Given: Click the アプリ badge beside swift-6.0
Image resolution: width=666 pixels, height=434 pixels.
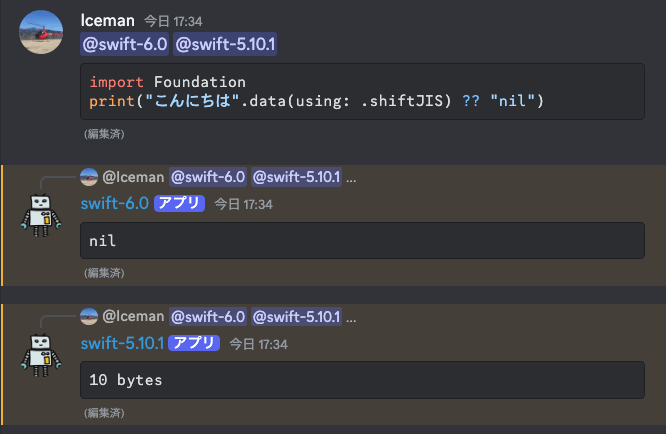Looking at the screenshot, I should pos(179,203).
